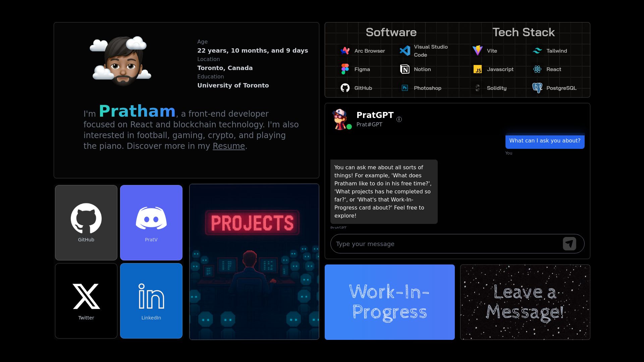Click the 'React' label in Tech Stack

coord(554,69)
